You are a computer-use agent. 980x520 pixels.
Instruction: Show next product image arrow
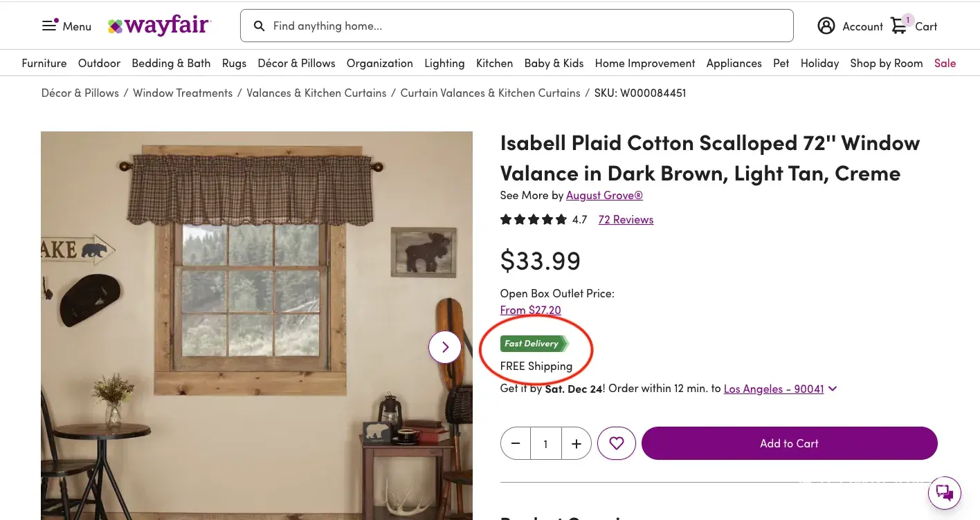445,347
